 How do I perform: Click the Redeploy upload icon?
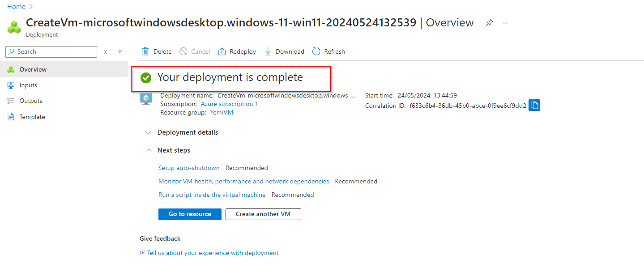pos(222,51)
